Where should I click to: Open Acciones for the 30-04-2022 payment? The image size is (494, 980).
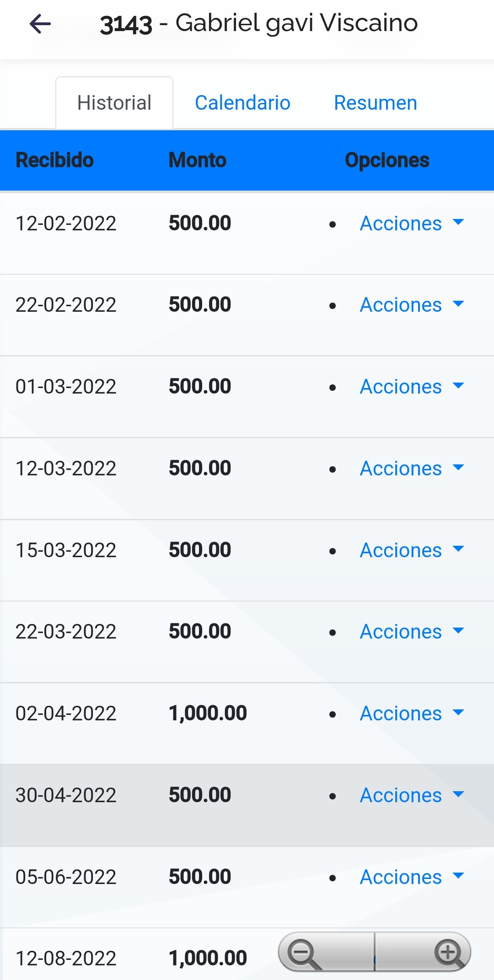(x=411, y=795)
